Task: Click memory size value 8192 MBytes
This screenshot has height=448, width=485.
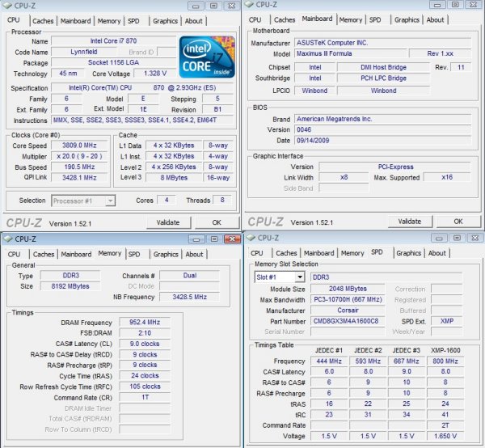Action: tap(70, 286)
